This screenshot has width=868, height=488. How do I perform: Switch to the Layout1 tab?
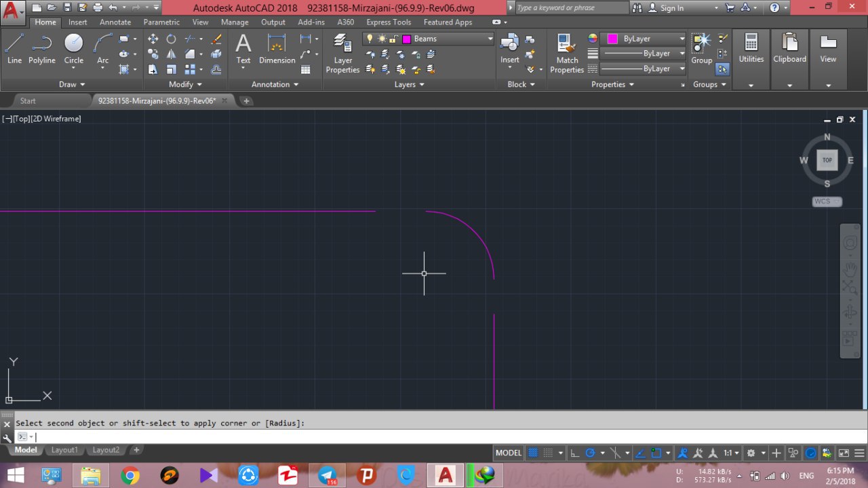(x=65, y=450)
